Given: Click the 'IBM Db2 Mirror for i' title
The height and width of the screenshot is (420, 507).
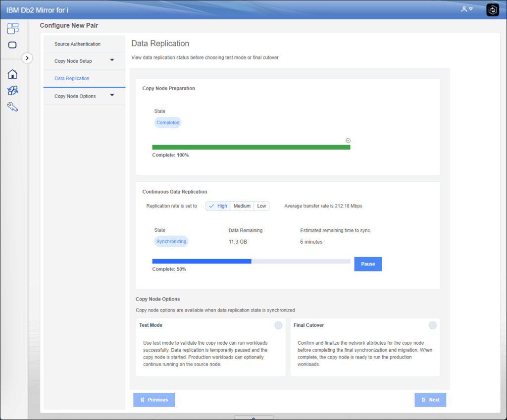Looking at the screenshot, I should [37, 10].
